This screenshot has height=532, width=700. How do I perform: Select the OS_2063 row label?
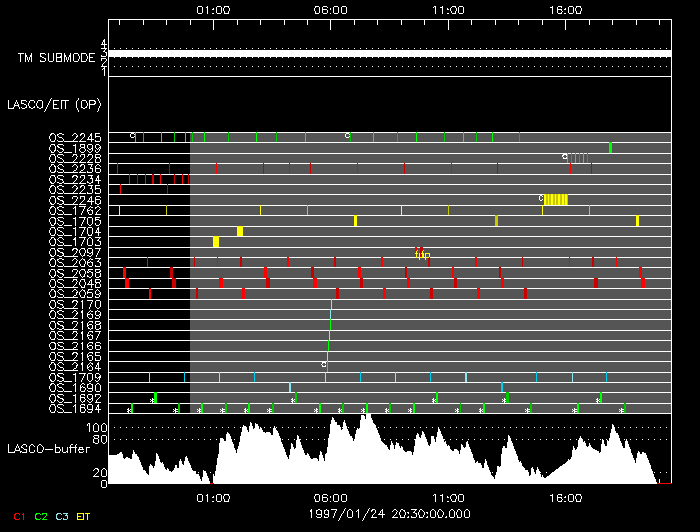coord(75,262)
